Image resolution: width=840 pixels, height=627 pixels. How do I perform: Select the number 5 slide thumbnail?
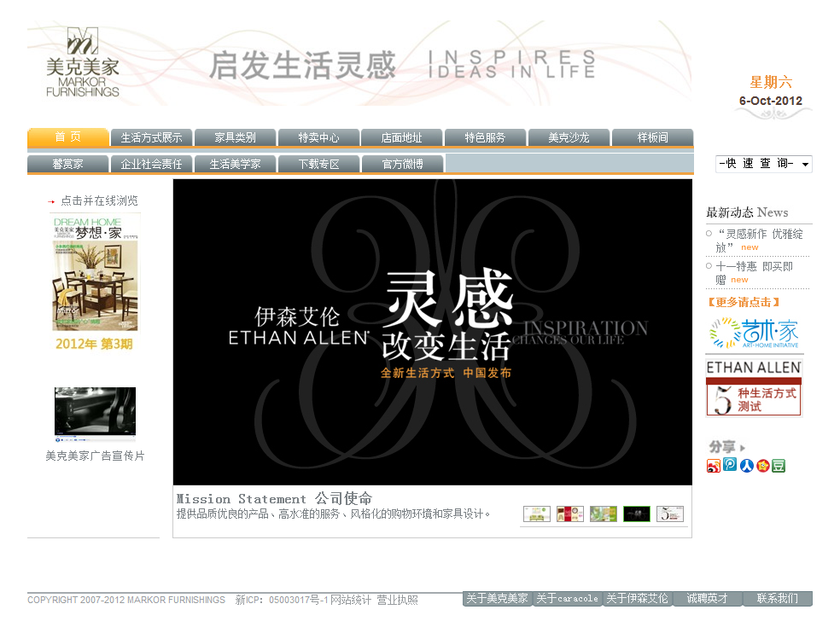670,514
